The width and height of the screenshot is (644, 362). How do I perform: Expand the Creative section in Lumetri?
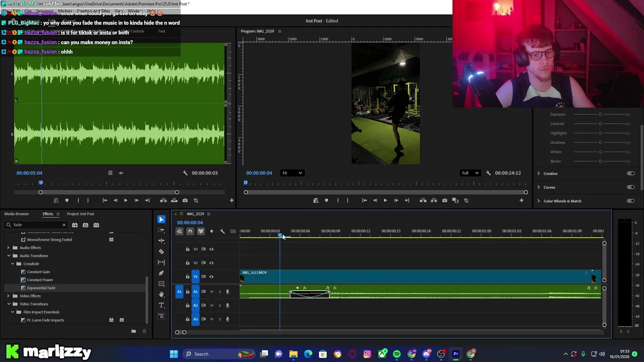[x=538, y=173]
